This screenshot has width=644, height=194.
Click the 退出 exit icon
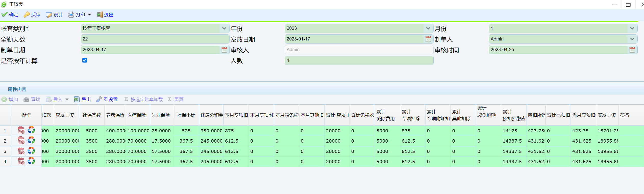tap(100, 15)
